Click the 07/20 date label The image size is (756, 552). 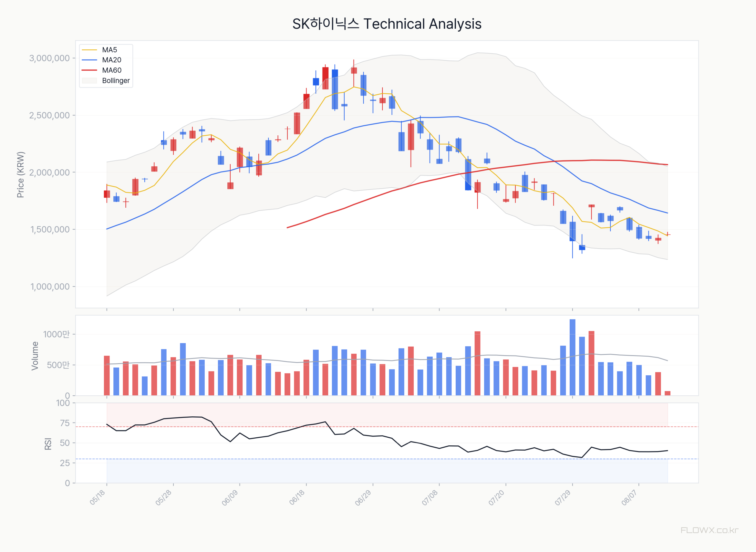(x=496, y=498)
